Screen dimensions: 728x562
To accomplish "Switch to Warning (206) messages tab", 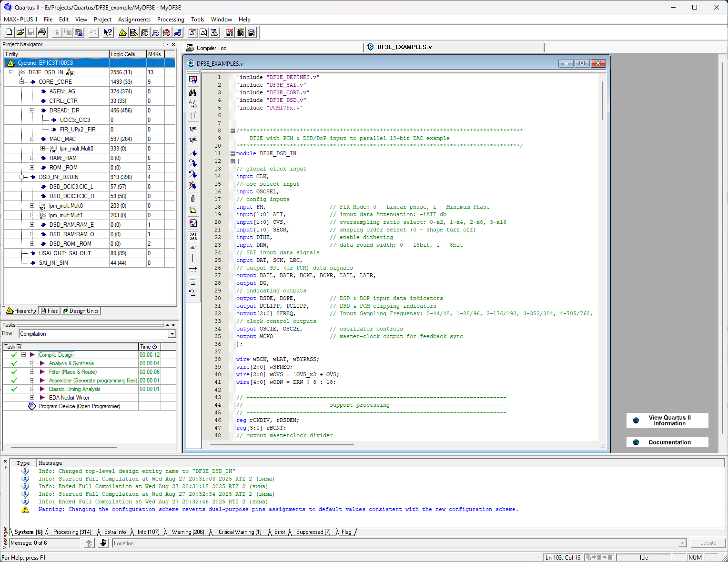I will pos(188,532).
